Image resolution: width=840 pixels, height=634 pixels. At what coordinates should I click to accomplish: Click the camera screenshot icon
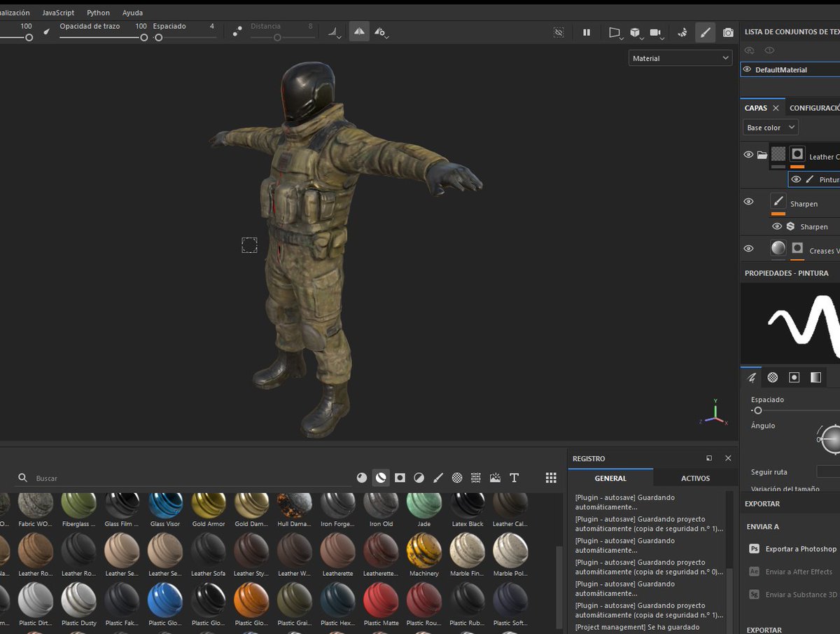coord(728,32)
